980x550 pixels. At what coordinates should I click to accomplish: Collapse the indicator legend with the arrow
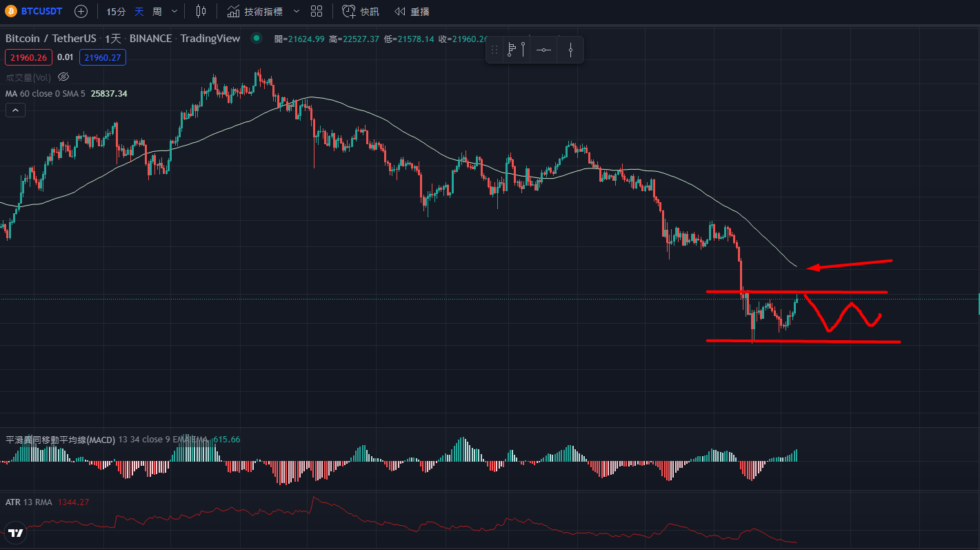[x=15, y=110]
